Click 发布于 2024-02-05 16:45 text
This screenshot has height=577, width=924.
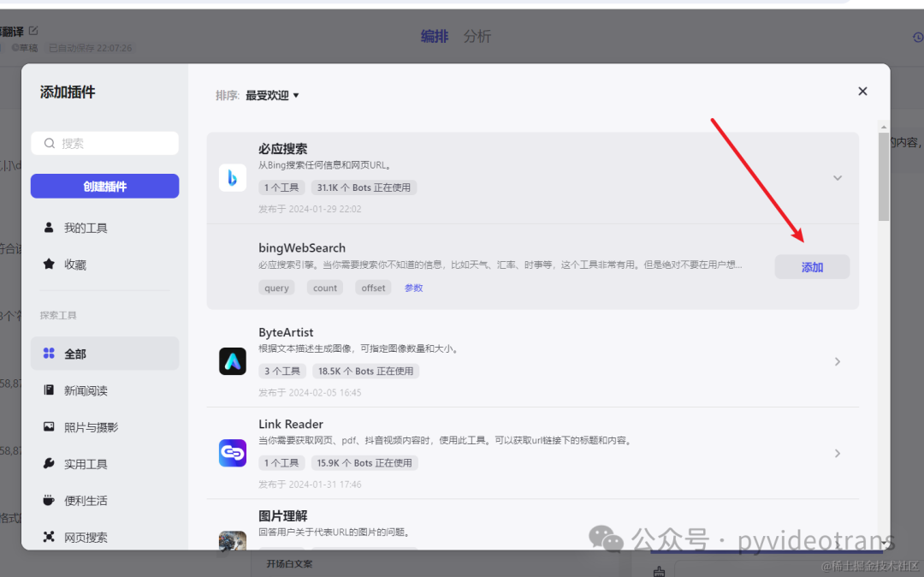tap(310, 393)
